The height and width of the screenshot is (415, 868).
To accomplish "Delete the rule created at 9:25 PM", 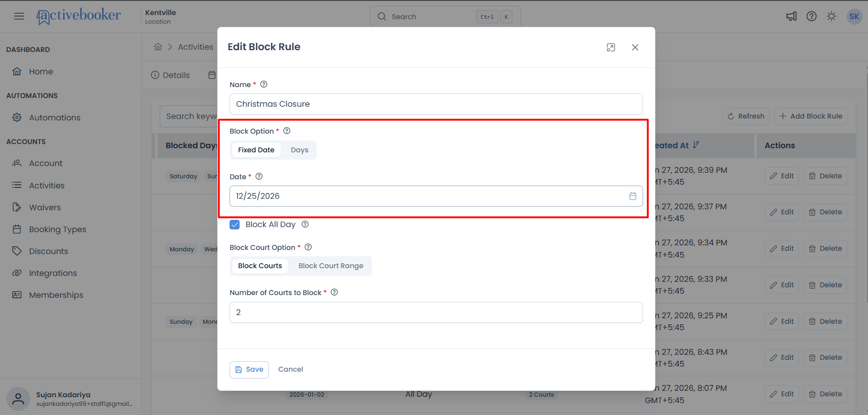I will tap(825, 322).
